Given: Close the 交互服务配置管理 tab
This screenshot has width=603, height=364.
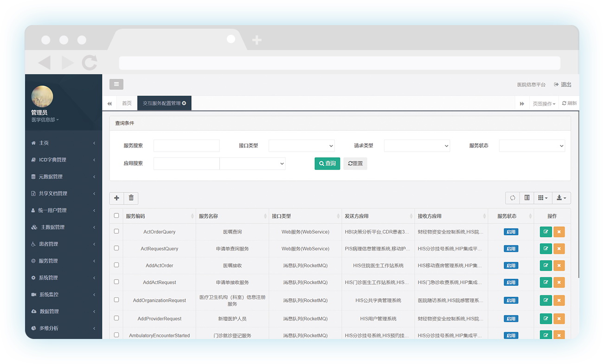Looking at the screenshot, I should pyautogui.click(x=184, y=103).
